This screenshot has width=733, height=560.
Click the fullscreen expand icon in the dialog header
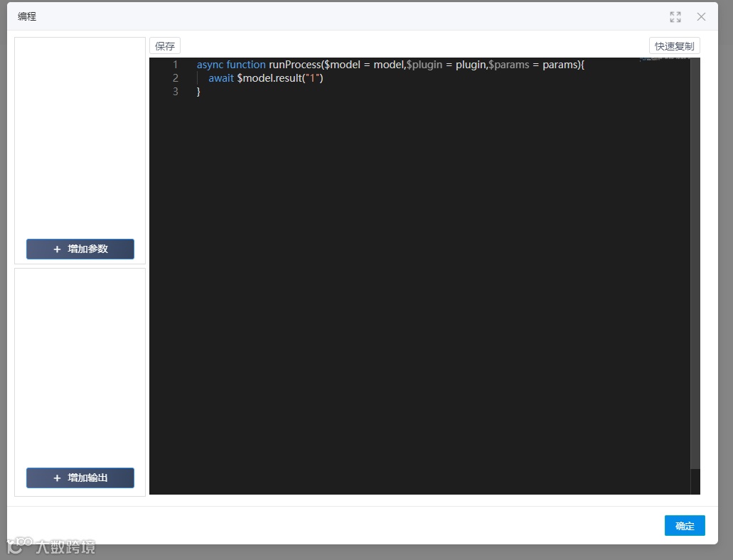click(x=675, y=17)
